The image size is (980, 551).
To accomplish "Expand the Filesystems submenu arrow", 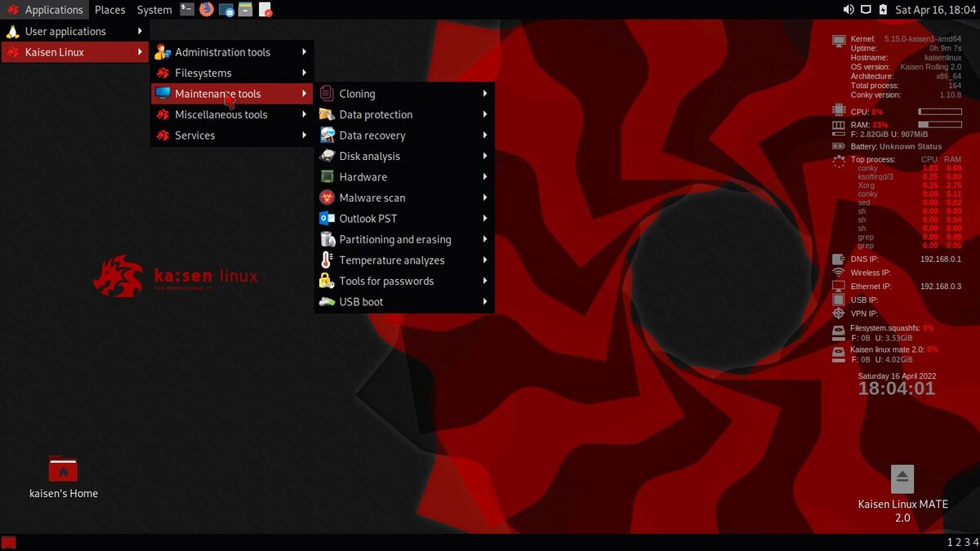I will [x=304, y=73].
